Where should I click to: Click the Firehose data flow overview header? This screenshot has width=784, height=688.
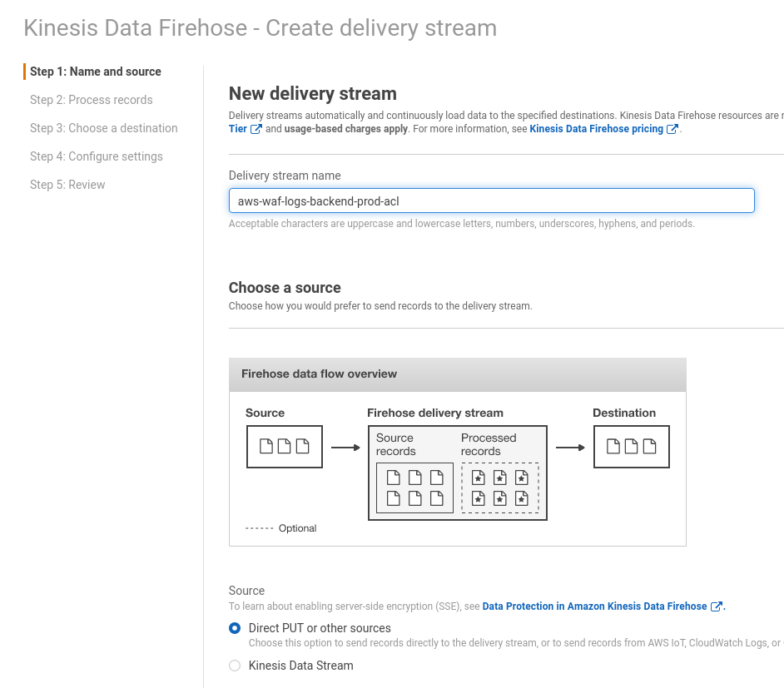(x=457, y=374)
